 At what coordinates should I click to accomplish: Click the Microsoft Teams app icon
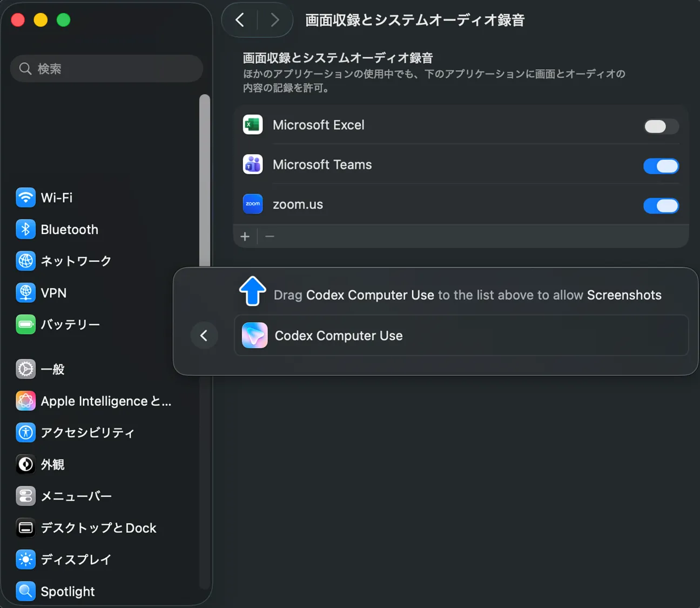[253, 164]
